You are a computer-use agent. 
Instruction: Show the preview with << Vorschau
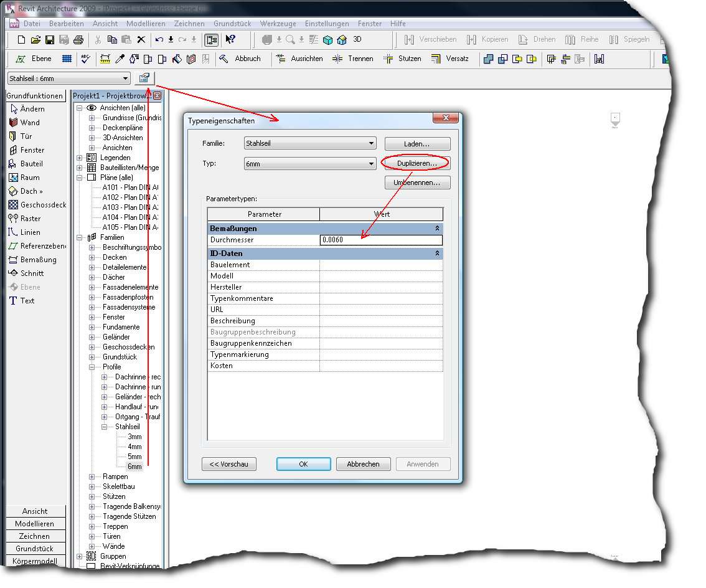[228, 464]
